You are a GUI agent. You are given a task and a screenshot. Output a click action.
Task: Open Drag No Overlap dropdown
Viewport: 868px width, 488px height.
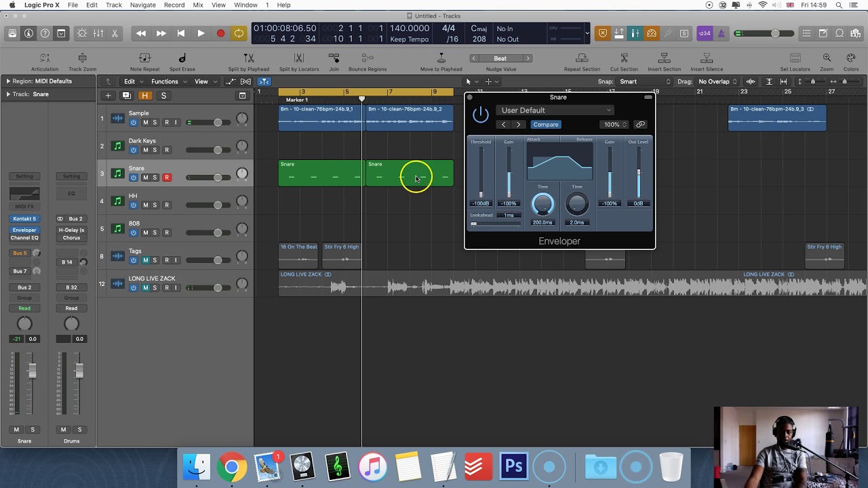(x=717, y=81)
